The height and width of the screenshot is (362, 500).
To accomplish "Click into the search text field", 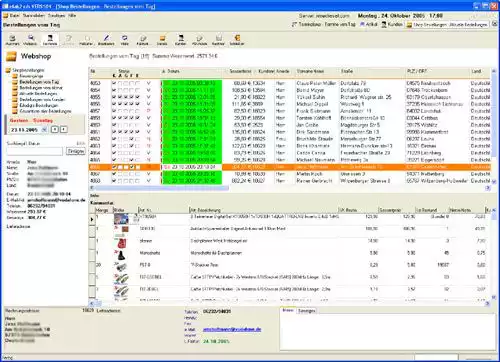I will pyautogui.click(x=35, y=151).
